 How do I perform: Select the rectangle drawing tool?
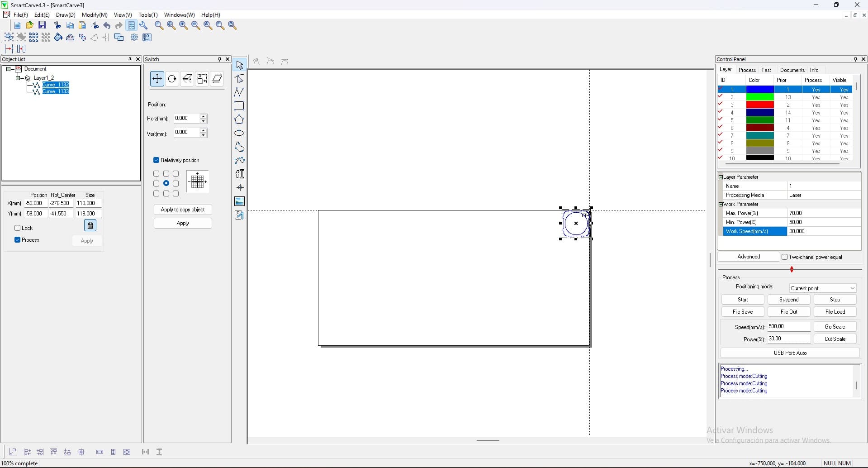click(240, 106)
